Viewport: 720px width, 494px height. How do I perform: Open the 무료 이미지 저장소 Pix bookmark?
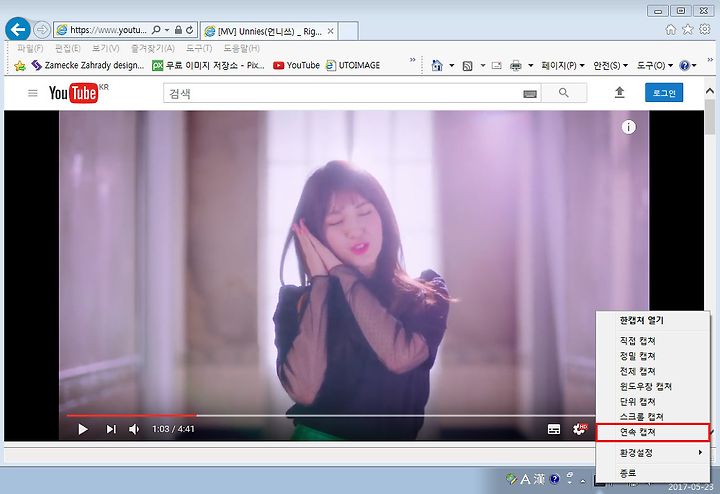(208, 66)
